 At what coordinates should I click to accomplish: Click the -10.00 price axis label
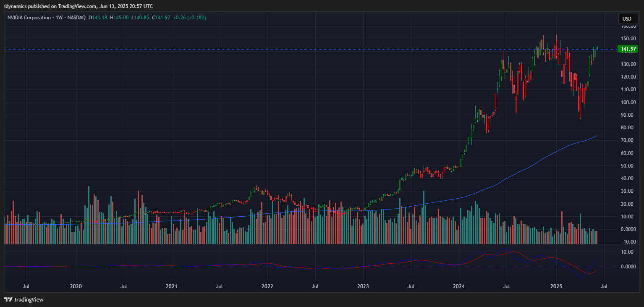click(628, 242)
